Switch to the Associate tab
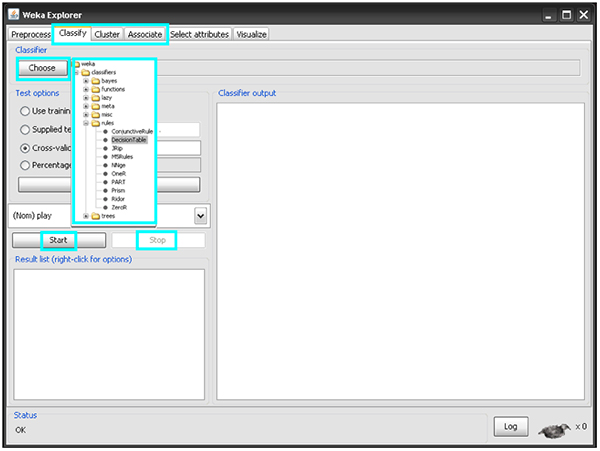 point(145,34)
